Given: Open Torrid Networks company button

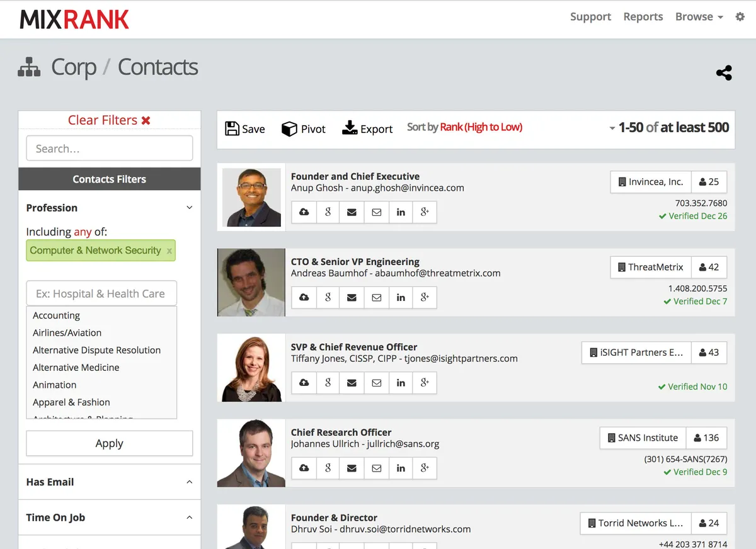Looking at the screenshot, I should [636, 523].
